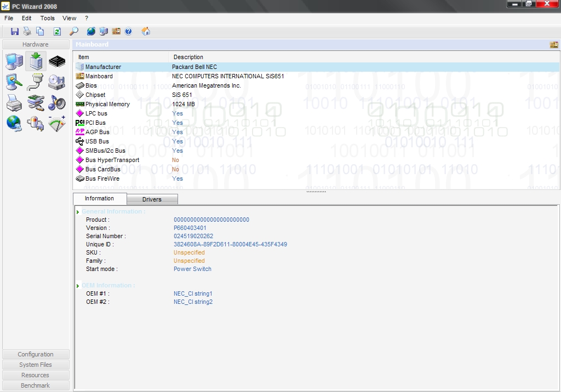Click the Description column header

pos(364,57)
